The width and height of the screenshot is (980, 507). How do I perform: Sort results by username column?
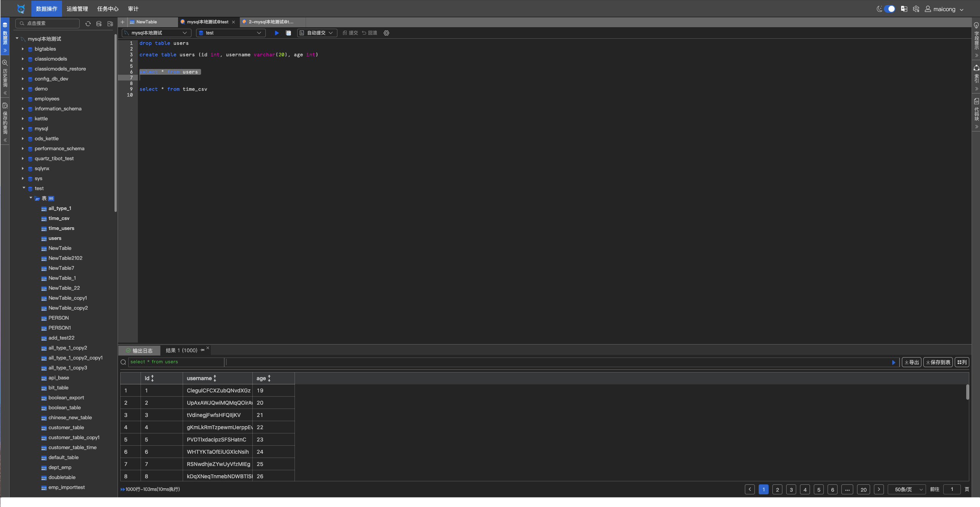tap(215, 378)
